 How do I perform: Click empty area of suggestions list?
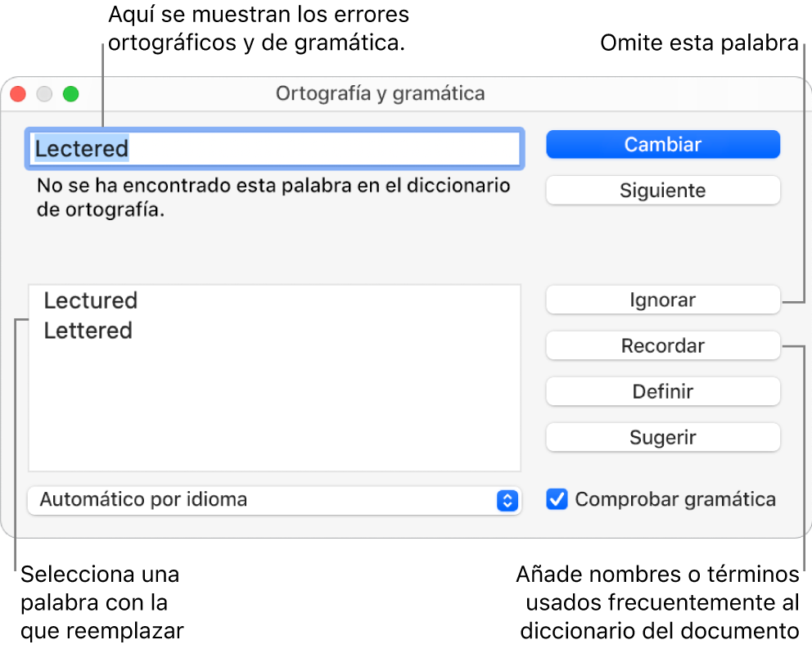tap(274, 409)
